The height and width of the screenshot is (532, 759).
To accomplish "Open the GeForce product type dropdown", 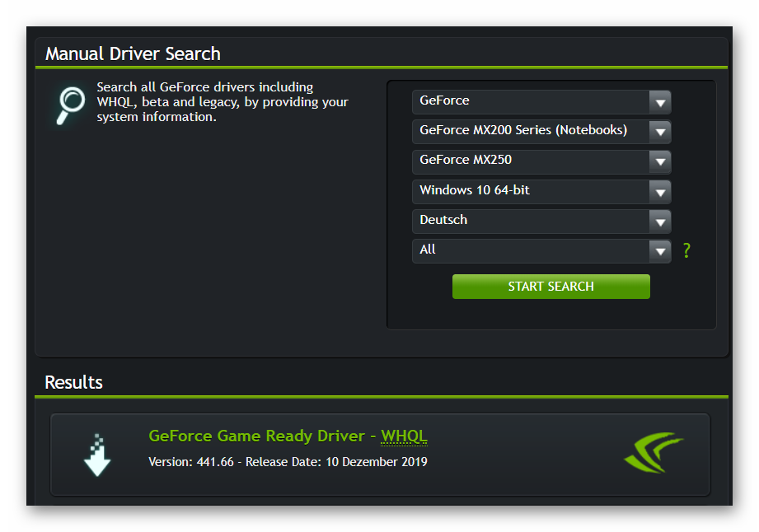I will point(541,101).
